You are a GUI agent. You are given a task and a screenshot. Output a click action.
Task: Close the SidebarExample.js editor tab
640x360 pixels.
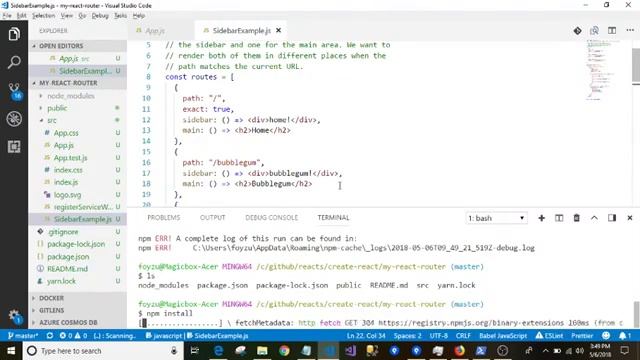(278, 30)
